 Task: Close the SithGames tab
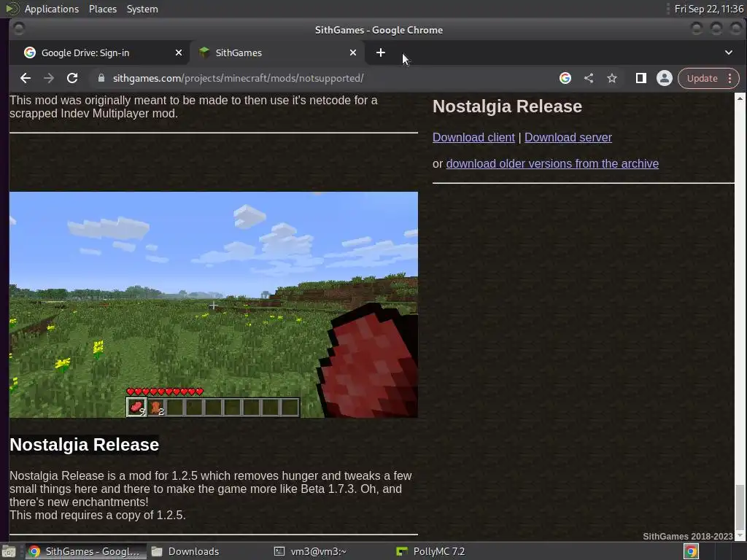click(353, 52)
